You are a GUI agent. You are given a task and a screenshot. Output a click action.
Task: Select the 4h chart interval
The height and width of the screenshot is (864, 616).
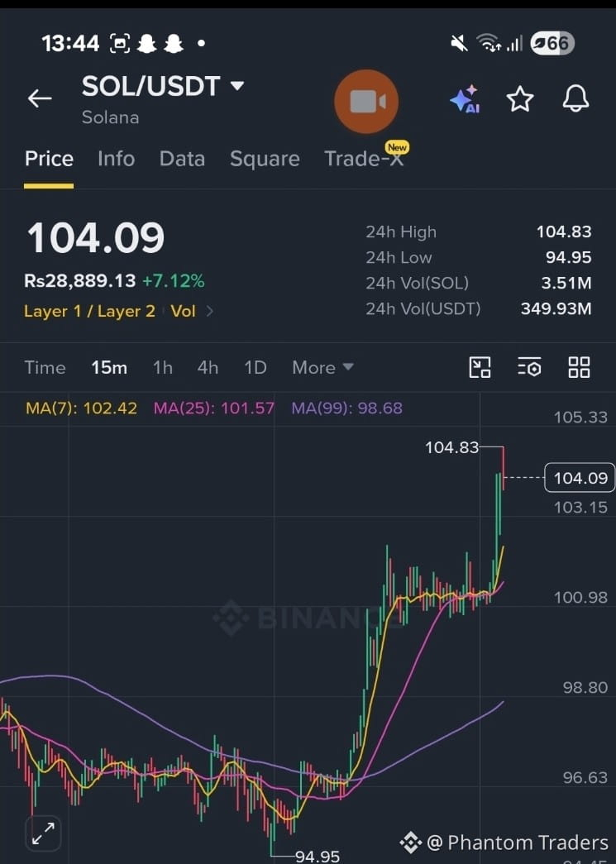tap(208, 368)
